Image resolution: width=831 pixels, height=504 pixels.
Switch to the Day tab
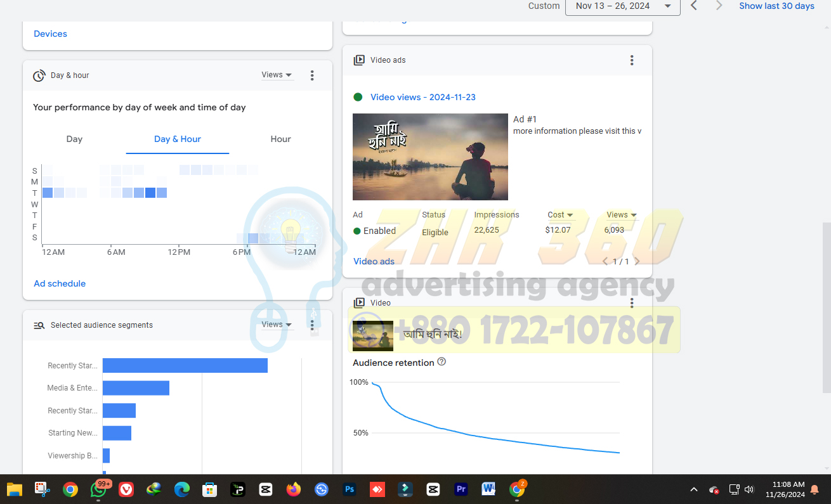(x=74, y=139)
